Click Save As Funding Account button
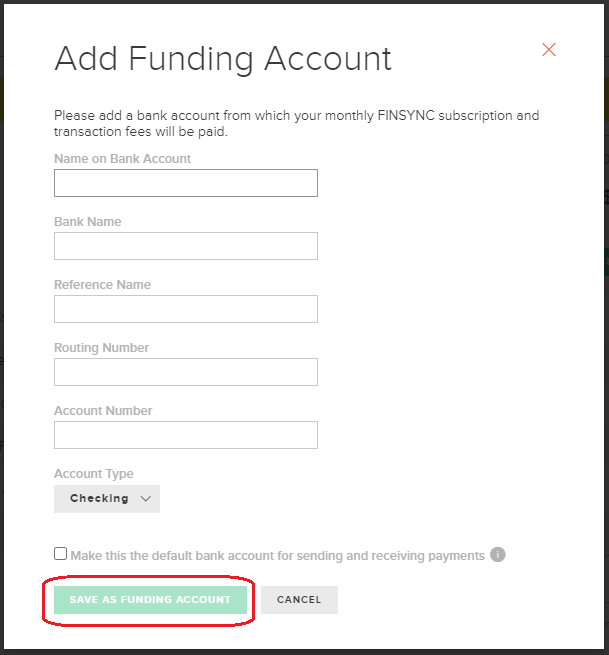609x655 pixels. [150, 600]
